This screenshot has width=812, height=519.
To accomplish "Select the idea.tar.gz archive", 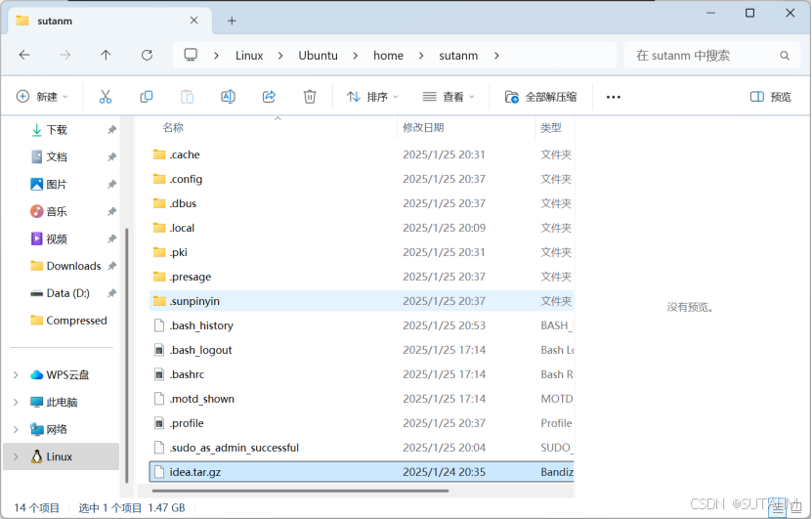I will 361,472.
